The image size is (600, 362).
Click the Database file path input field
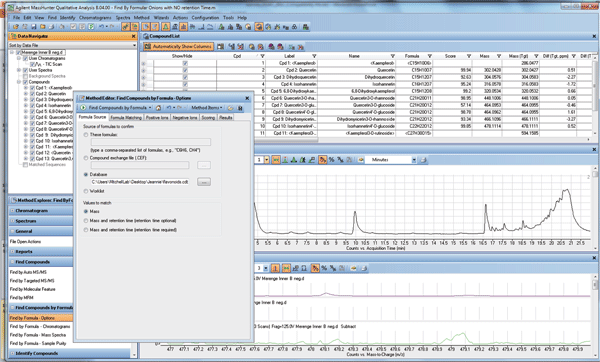(x=140, y=182)
